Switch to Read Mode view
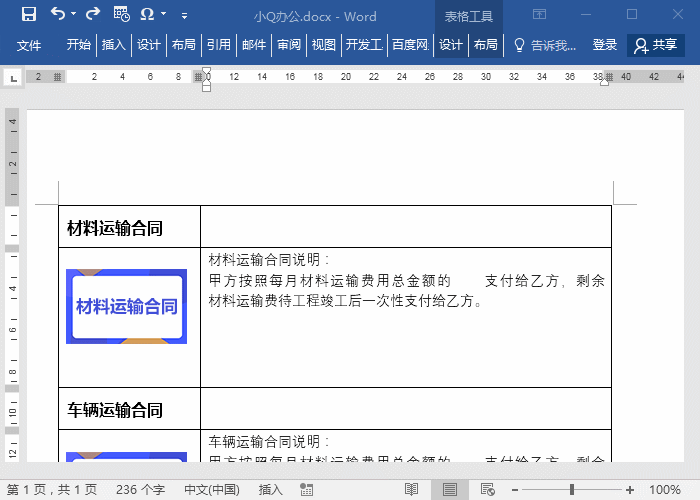Screen dimensions: 700x500 point(411,490)
